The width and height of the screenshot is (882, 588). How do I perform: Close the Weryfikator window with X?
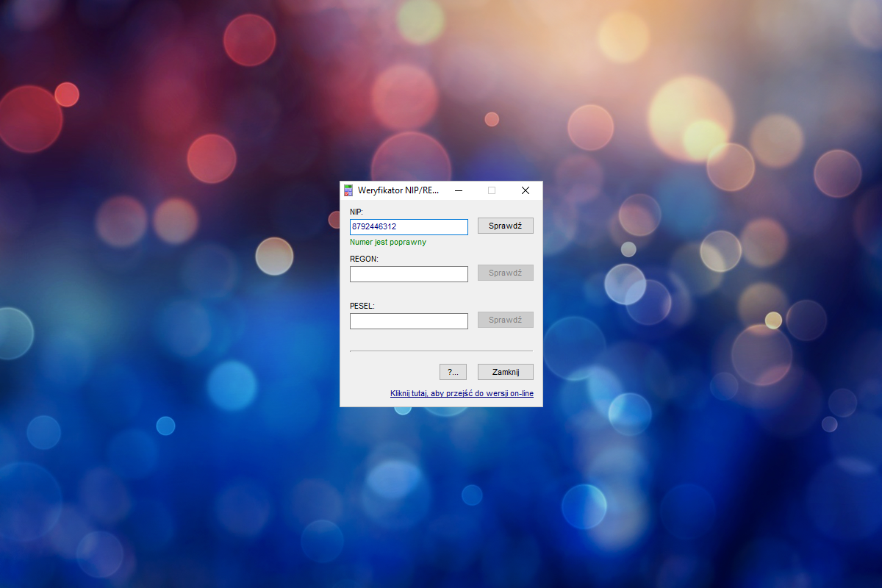point(526,190)
